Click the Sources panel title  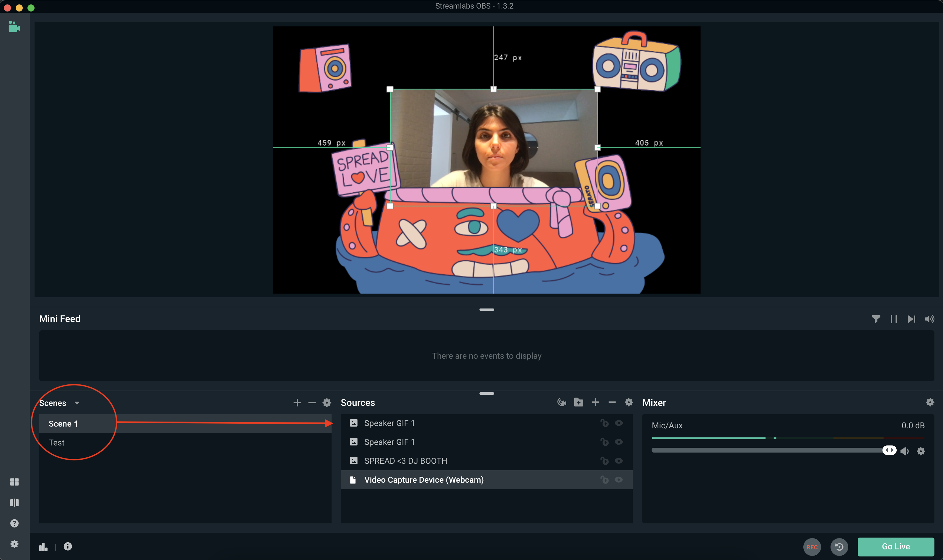coord(358,403)
